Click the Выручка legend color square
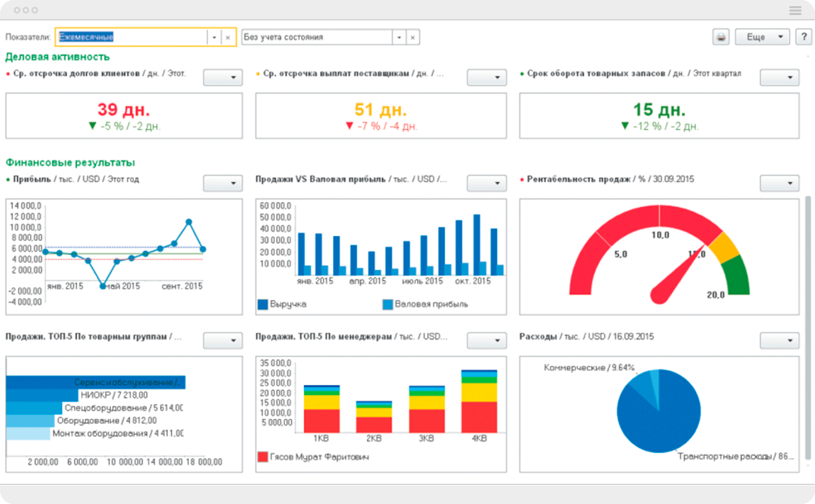The width and height of the screenshot is (815, 504). pos(263,304)
